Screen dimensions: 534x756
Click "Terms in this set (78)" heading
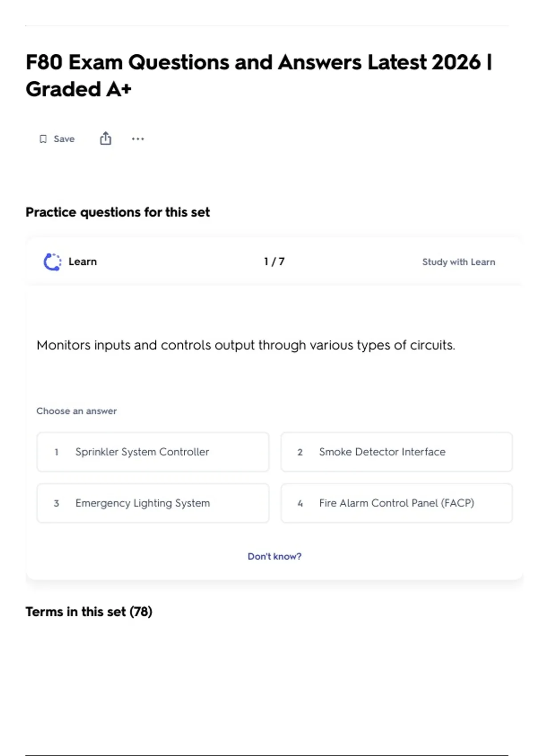(89, 612)
